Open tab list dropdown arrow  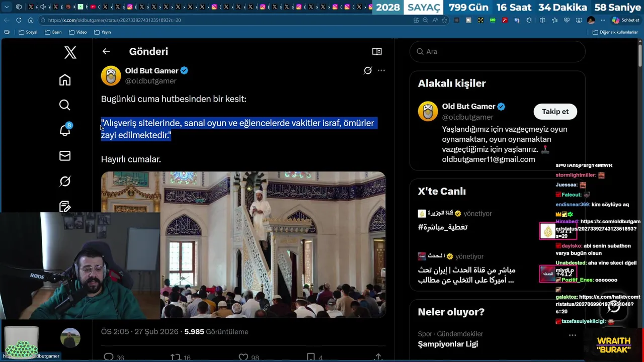tap(7, 7)
